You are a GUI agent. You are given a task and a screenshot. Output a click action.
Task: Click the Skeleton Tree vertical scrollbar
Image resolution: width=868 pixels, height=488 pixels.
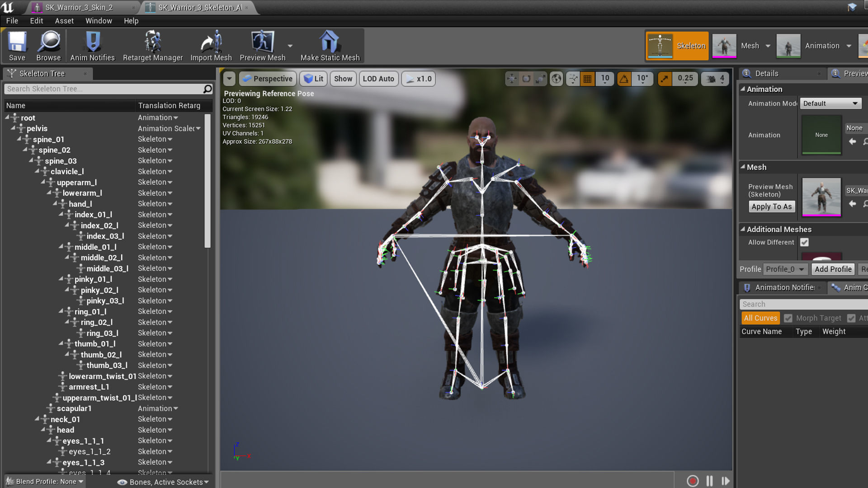coord(208,181)
